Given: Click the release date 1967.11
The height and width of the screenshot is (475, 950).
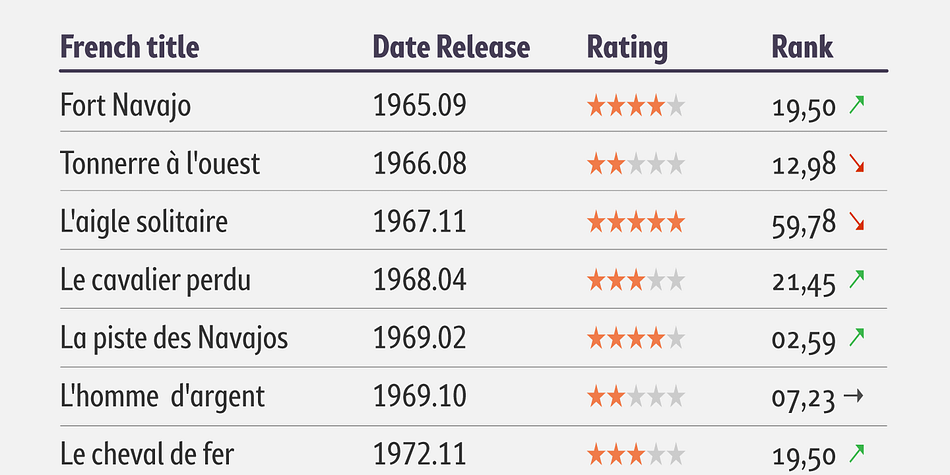Looking at the screenshot, I should point(419,222).
